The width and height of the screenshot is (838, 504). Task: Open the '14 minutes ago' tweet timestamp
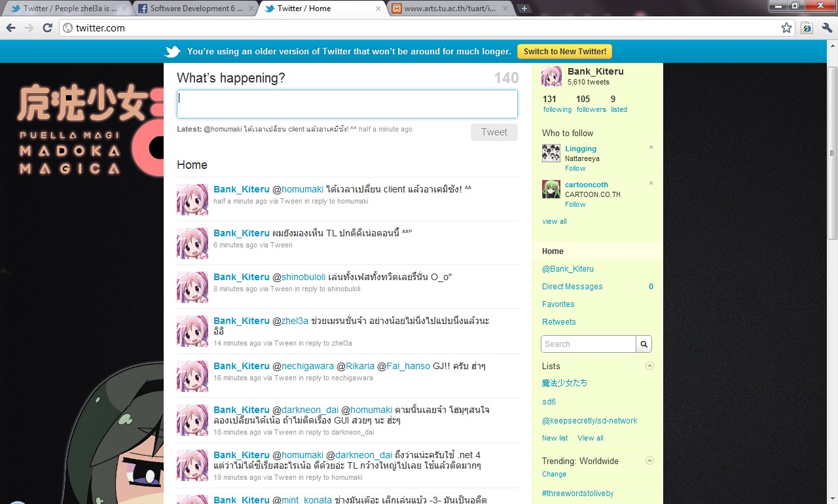tap(237, 343)
